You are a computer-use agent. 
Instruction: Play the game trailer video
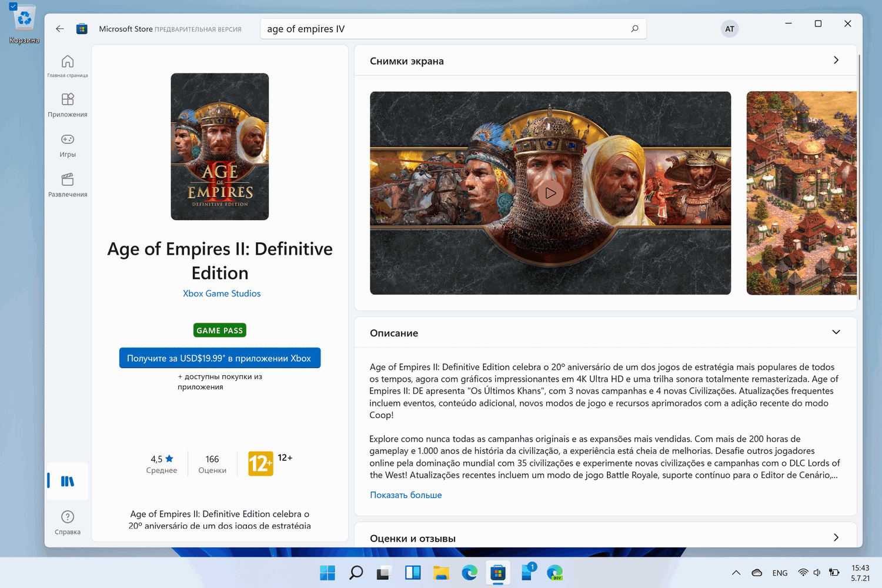coord(550,193)
